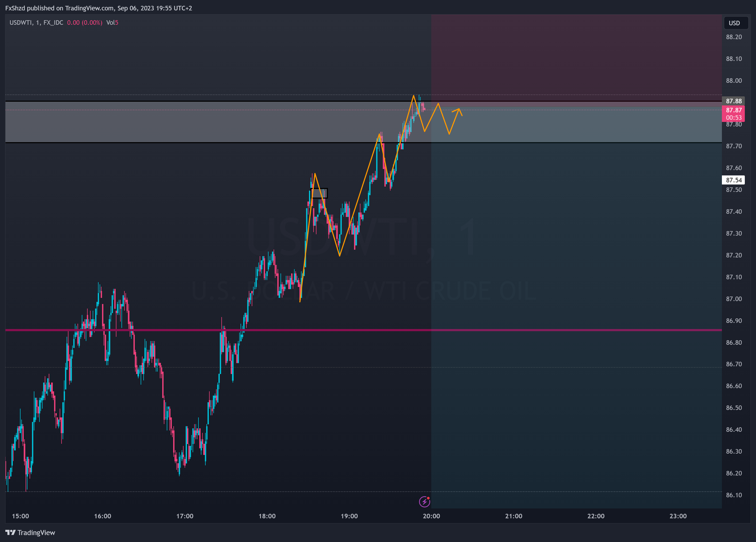The width and height of the screenshot is (756, 542).
Task: Click the 87.54 price label
Action: coord(733,180)
